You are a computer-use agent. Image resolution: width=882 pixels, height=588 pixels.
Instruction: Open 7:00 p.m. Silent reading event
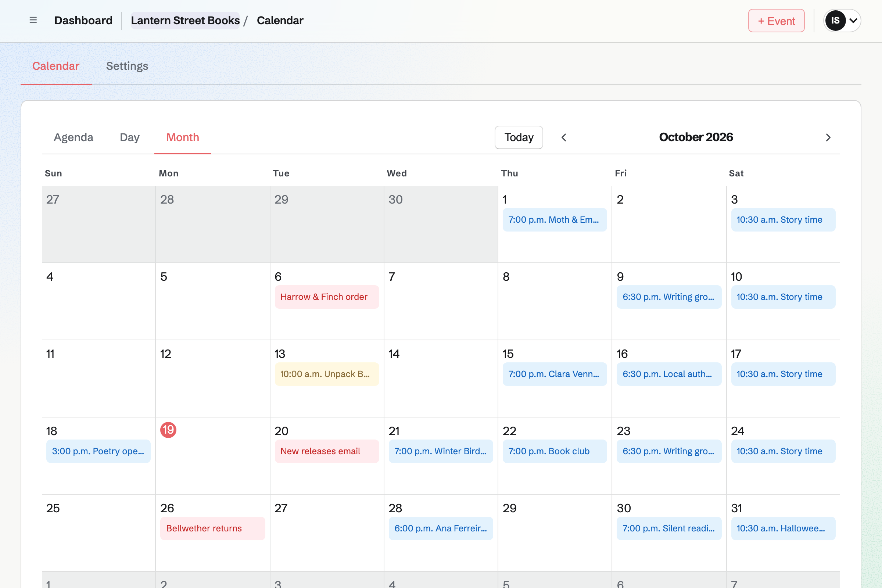tap(669, 528)
